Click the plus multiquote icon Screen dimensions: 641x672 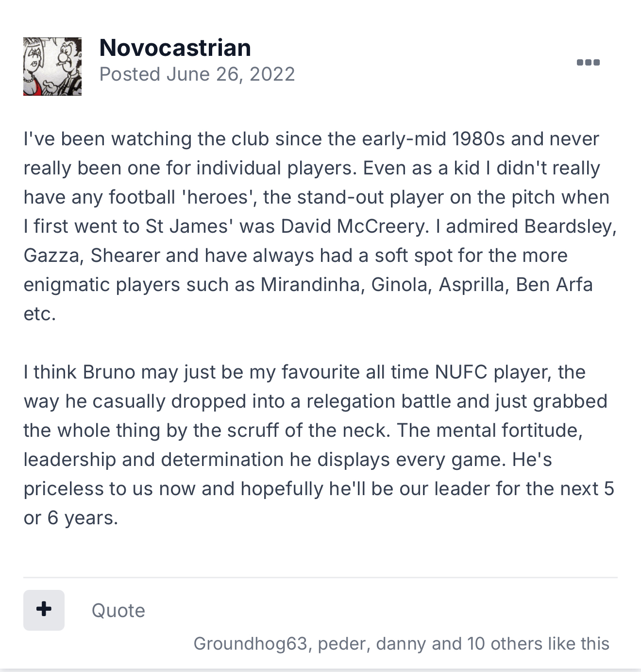click(x=44, y=610)
